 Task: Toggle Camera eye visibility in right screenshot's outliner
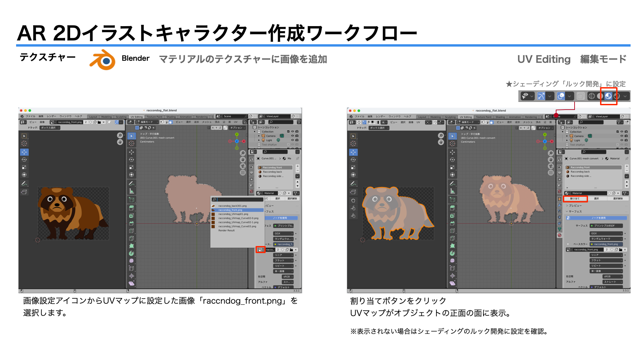point(622,136)
